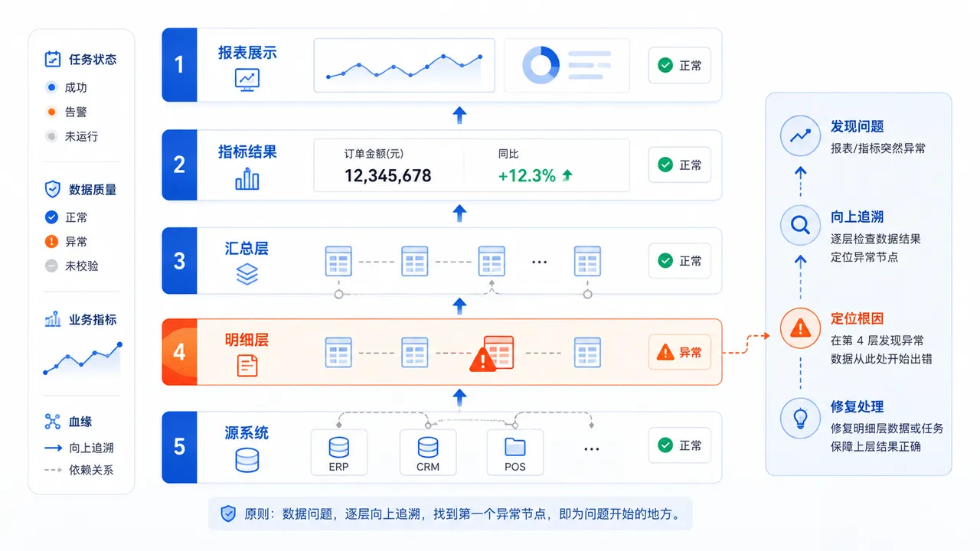This screenshot has height=551, width=980.
Task: Click the 数据质量 shield icon
Action: 52,189
